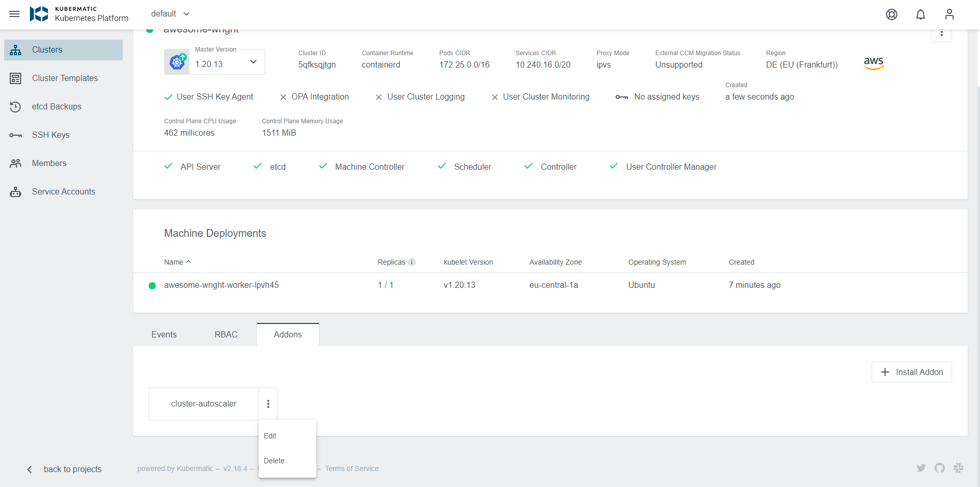Expand the default project selector

170,14
